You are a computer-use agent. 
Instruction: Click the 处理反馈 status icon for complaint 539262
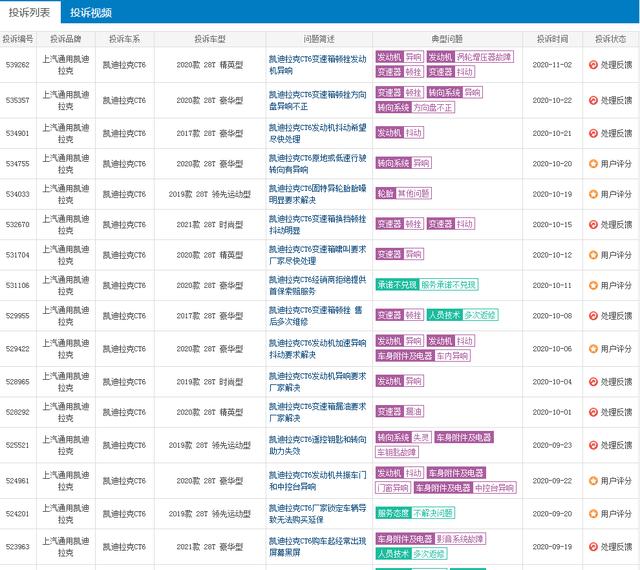click(593, 65)
